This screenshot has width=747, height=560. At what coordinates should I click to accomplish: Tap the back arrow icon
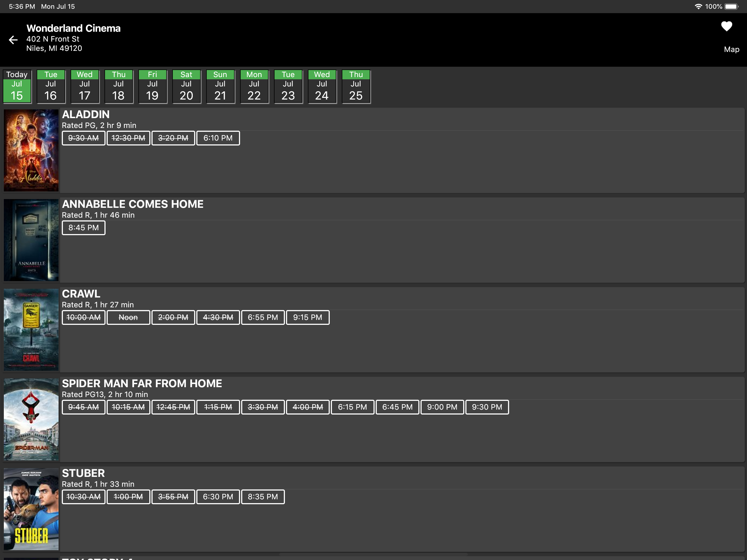click(13, 40)
